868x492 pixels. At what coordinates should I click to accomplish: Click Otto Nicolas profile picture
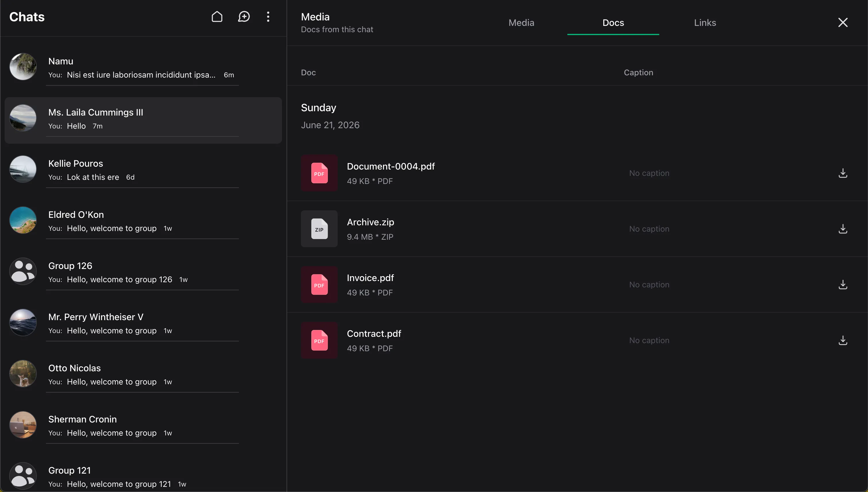pyautogui.click(x=23, y=374)
